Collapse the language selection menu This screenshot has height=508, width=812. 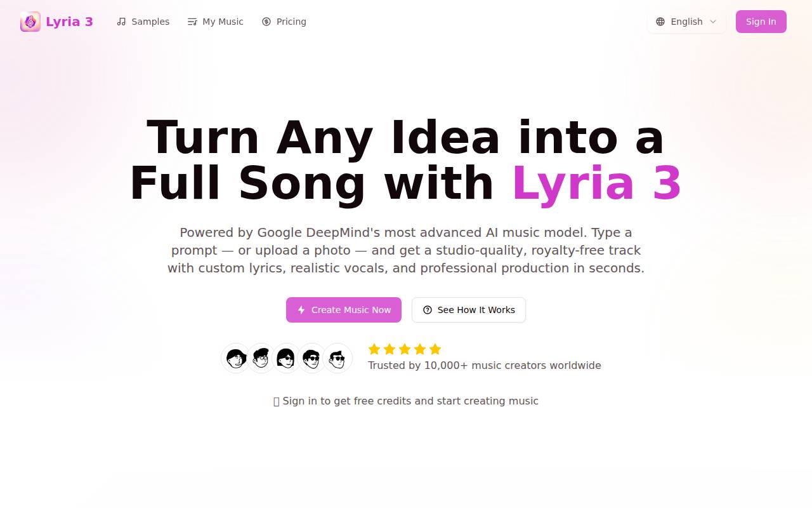[714, 22]
